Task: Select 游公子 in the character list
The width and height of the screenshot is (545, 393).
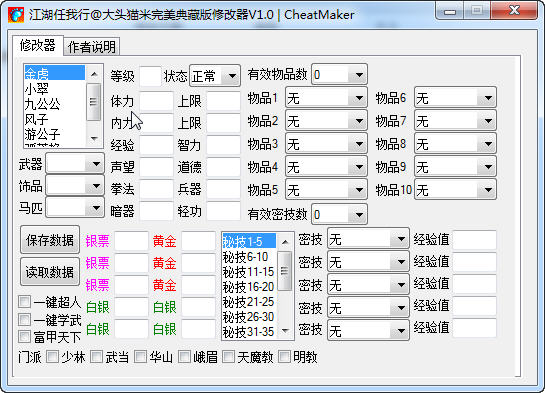Action: pos(55,134)
